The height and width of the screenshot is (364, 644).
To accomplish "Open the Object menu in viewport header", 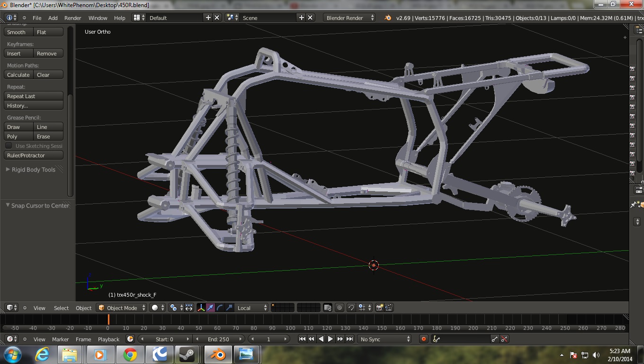I will [x=84, y=308].
